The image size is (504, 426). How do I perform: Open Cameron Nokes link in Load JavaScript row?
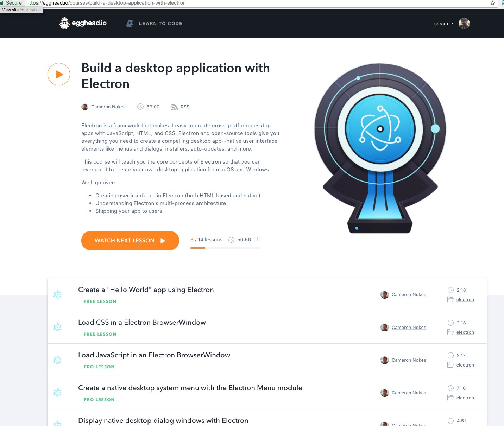pos(409,360)
